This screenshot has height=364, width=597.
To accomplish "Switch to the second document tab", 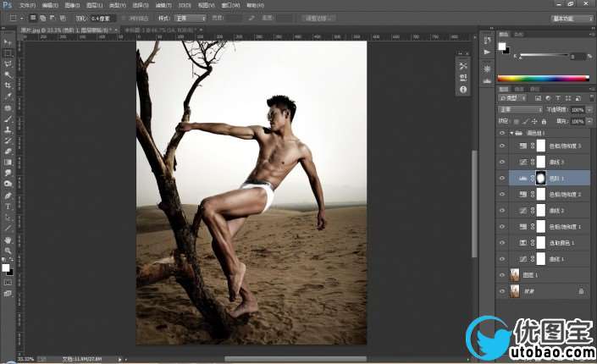I will [x=162, y=30].
